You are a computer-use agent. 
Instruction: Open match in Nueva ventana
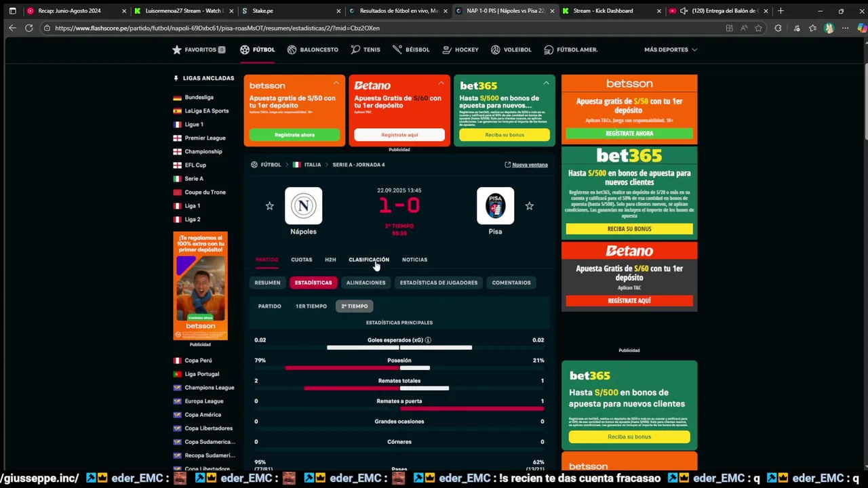[x=526, y=165]
